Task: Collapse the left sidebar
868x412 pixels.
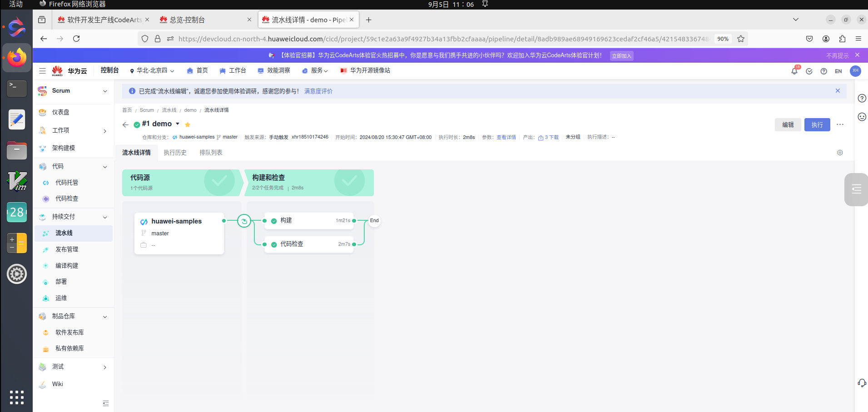Action: 106,403
